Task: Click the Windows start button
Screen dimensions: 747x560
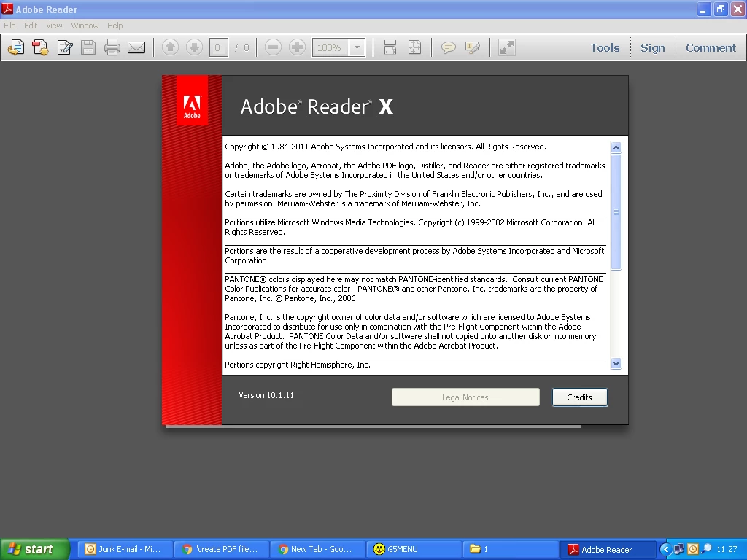Action: coord(35,549)
